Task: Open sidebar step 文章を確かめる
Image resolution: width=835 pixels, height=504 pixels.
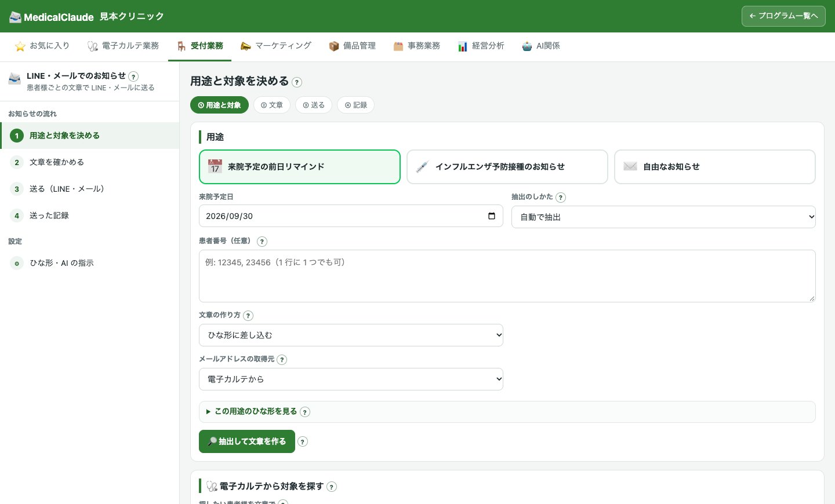Action: point(90,162)
